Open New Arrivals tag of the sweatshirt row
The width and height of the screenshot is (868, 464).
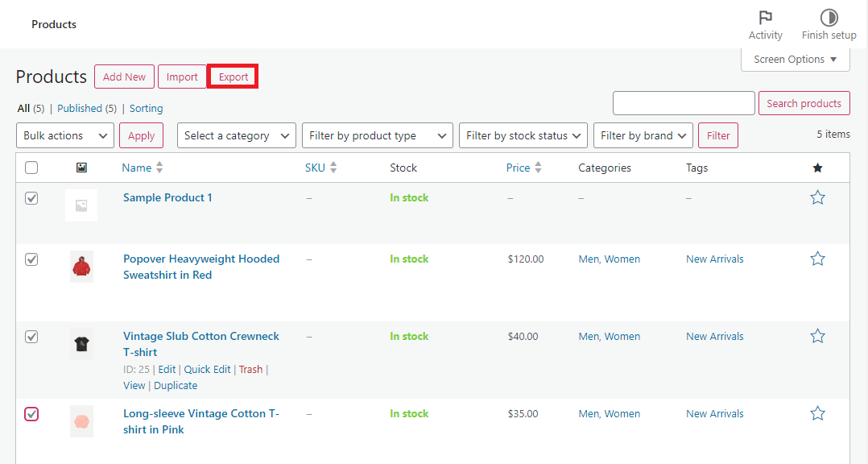point(715,259)
